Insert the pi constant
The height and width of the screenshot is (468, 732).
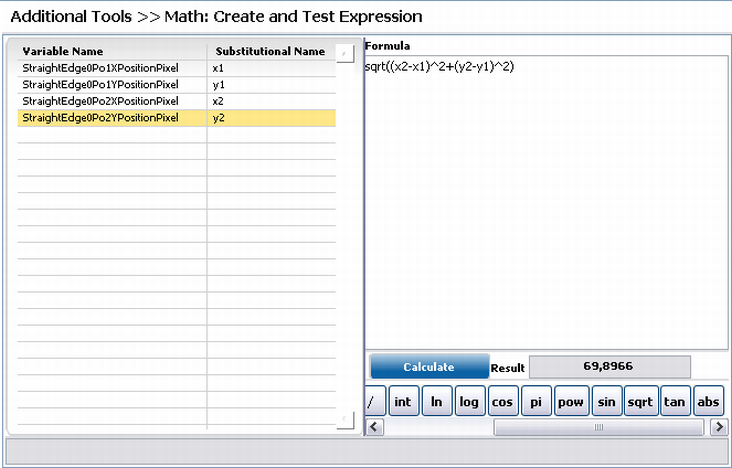coord(536,401)
